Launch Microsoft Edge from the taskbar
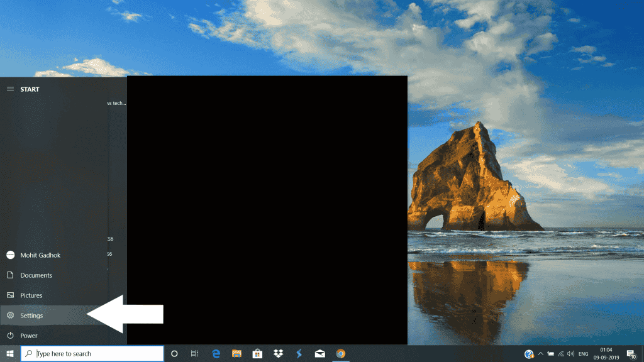Screen dimensions: 644x362 click(216, 354)
